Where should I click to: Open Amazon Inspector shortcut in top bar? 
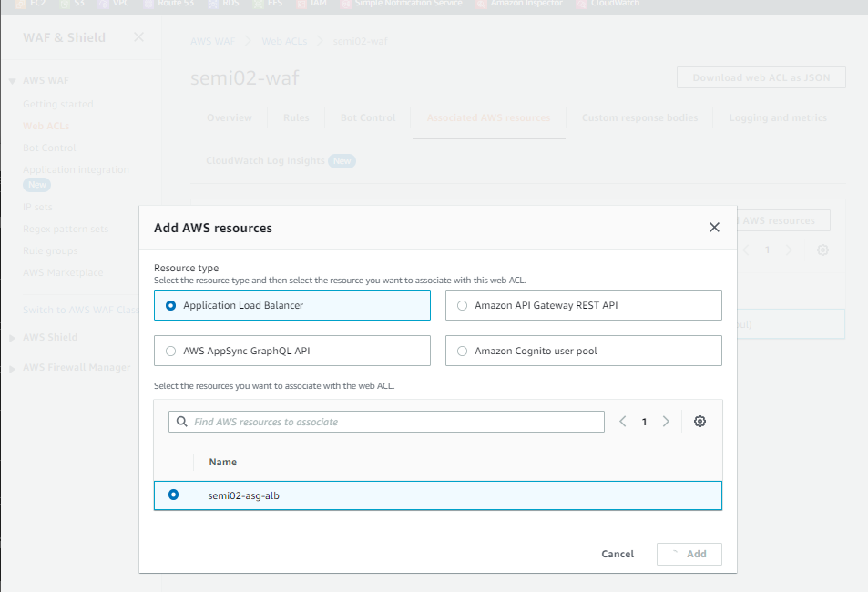tap(520, 4)
